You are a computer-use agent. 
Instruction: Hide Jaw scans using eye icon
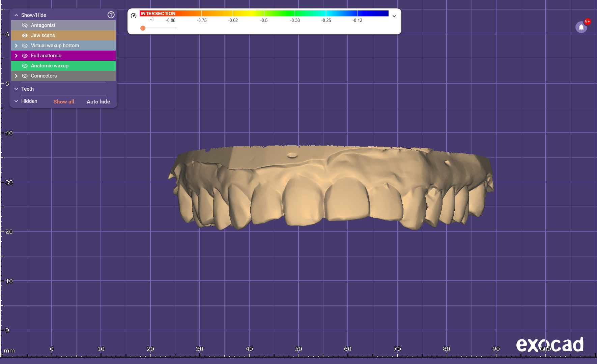[x=25, y=35]
